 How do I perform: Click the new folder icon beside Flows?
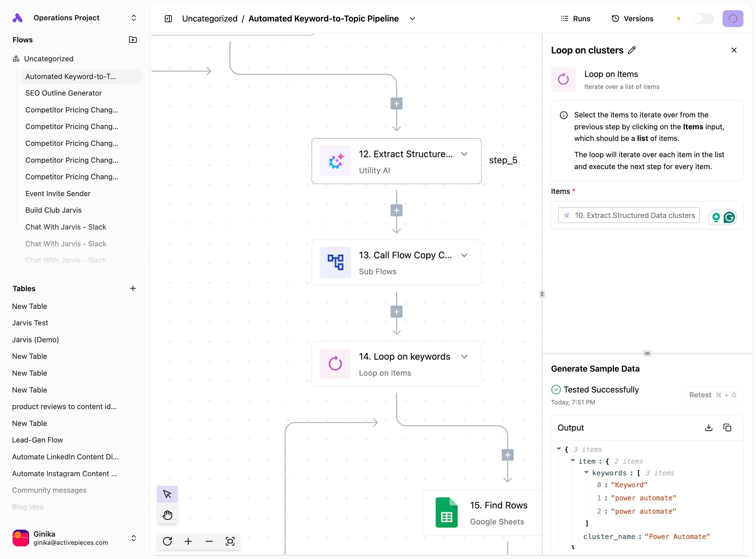133,40
